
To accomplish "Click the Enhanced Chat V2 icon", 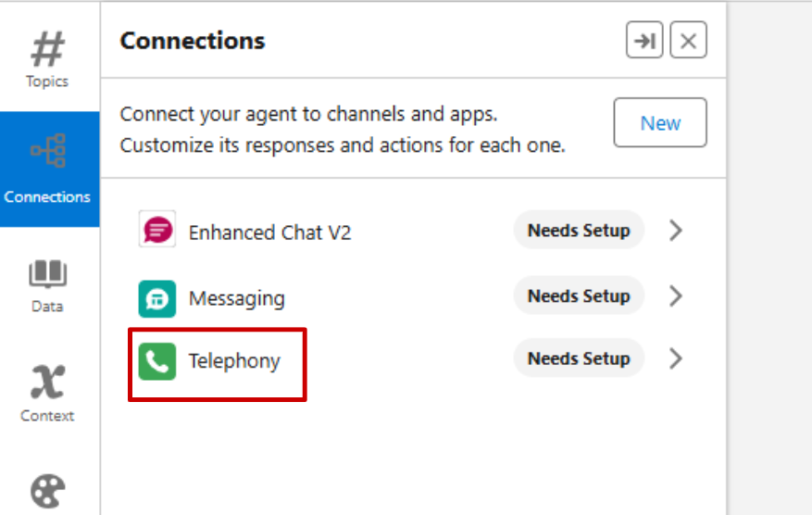I will tap(157, 230).
